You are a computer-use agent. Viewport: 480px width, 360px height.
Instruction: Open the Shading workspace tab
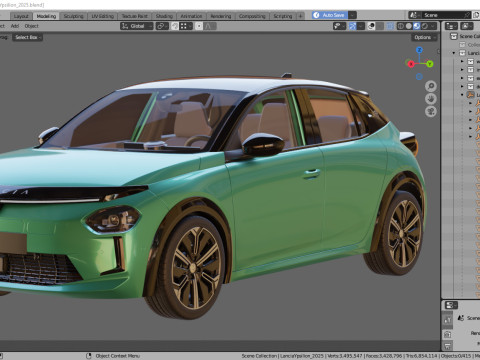(x=164, y=16)
